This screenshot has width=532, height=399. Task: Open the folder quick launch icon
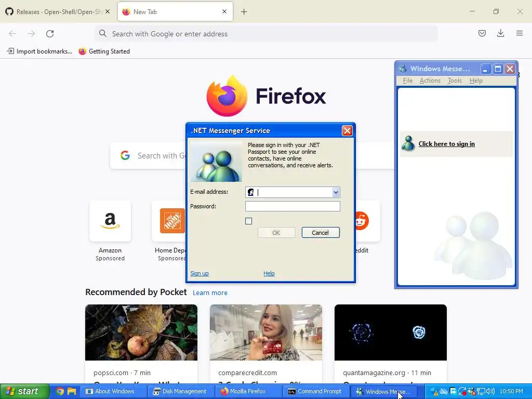click(72, 391)
